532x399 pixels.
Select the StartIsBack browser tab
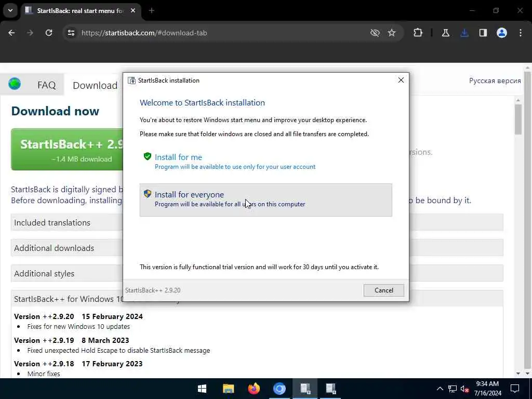[81, 10]
